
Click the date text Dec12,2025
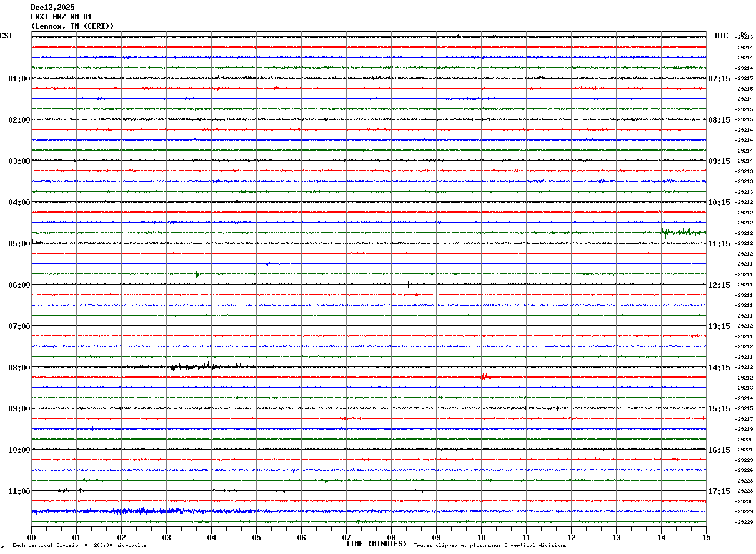click(x=52, y=8)
